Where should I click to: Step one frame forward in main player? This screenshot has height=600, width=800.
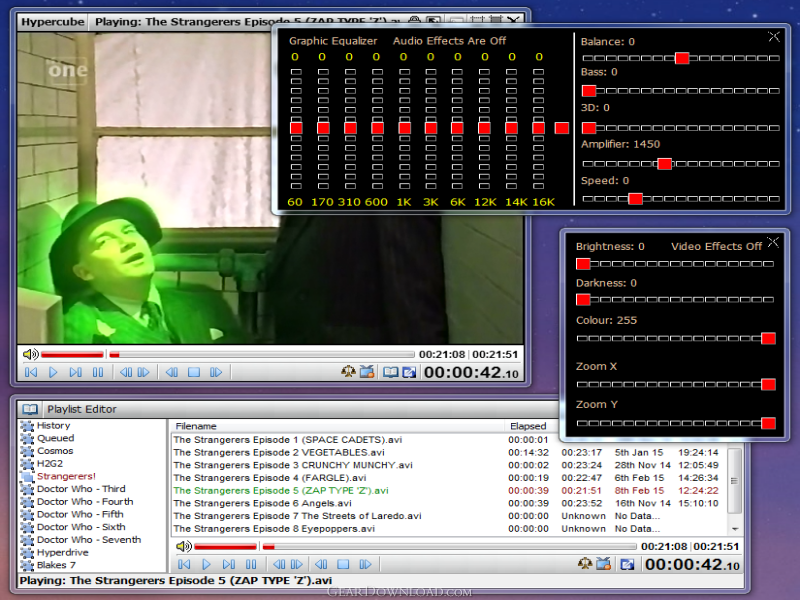(x=144, y=372)
